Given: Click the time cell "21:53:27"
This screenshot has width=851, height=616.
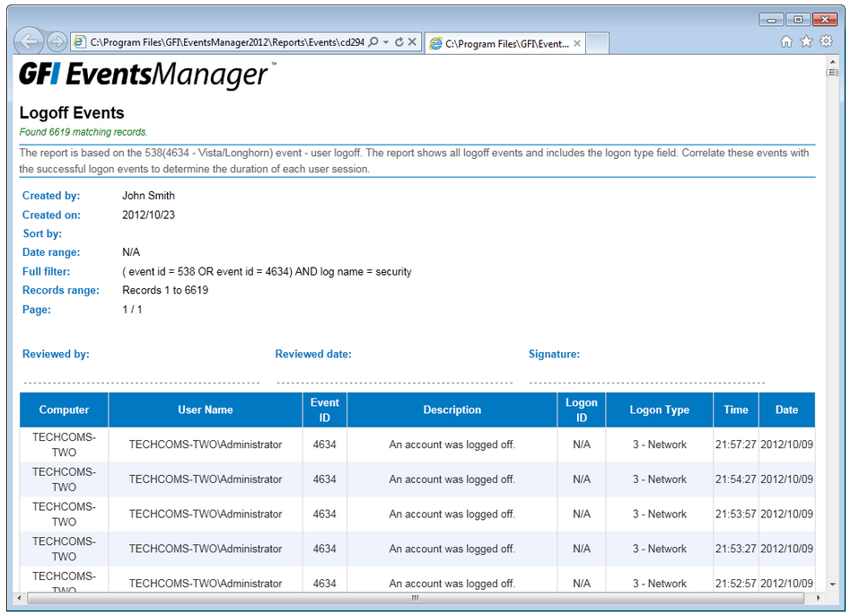Looking at the screenshot, I should point(735,549).
